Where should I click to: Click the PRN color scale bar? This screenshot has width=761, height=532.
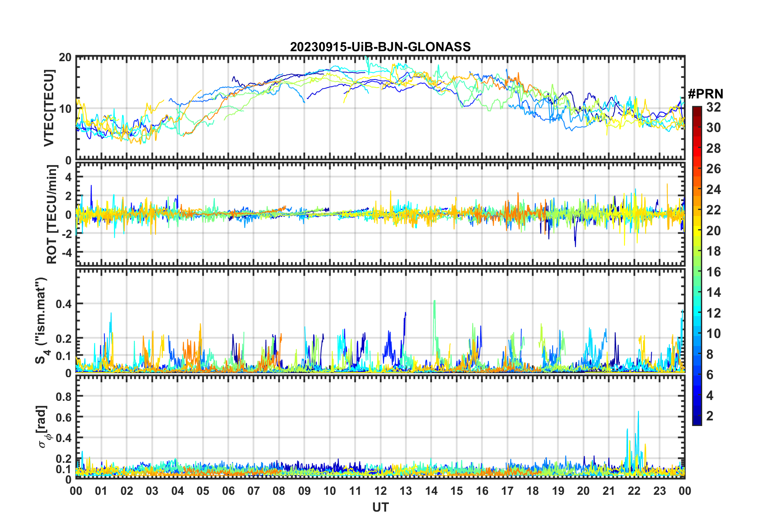697,266
